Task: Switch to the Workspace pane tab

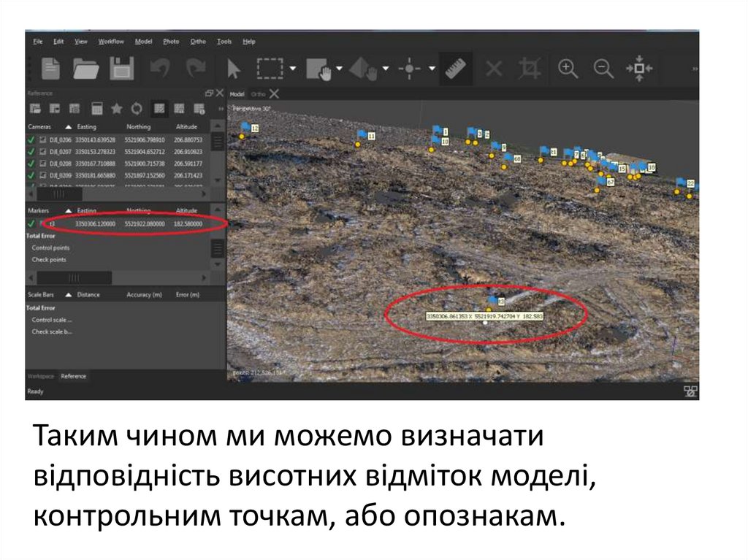Action: point(41,376)
